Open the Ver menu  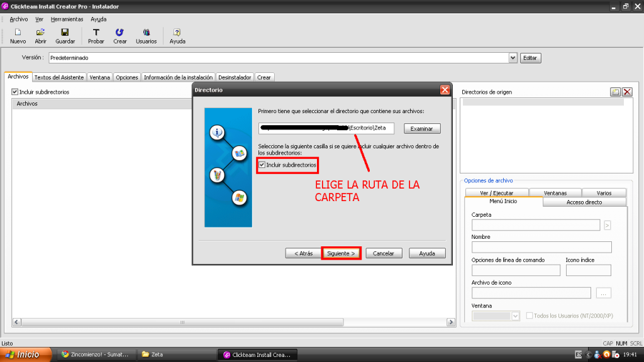point(39,19)
